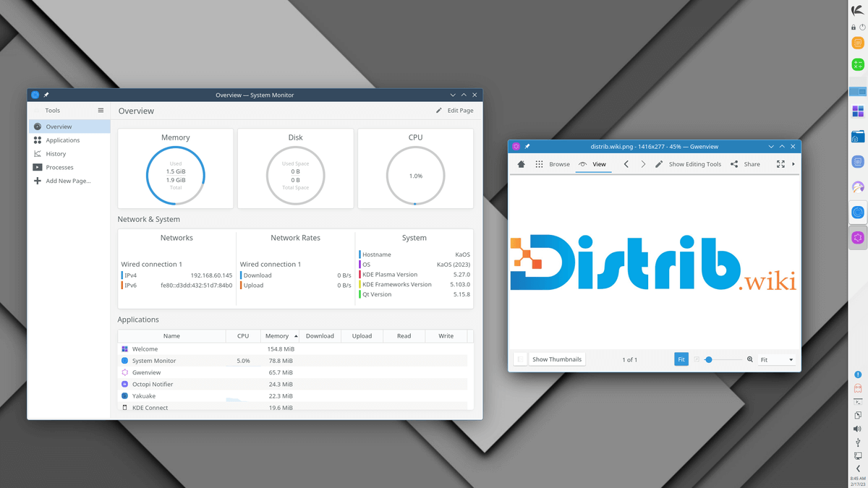
Task: Sort applications by Read column
Action: tap(404, 335)
